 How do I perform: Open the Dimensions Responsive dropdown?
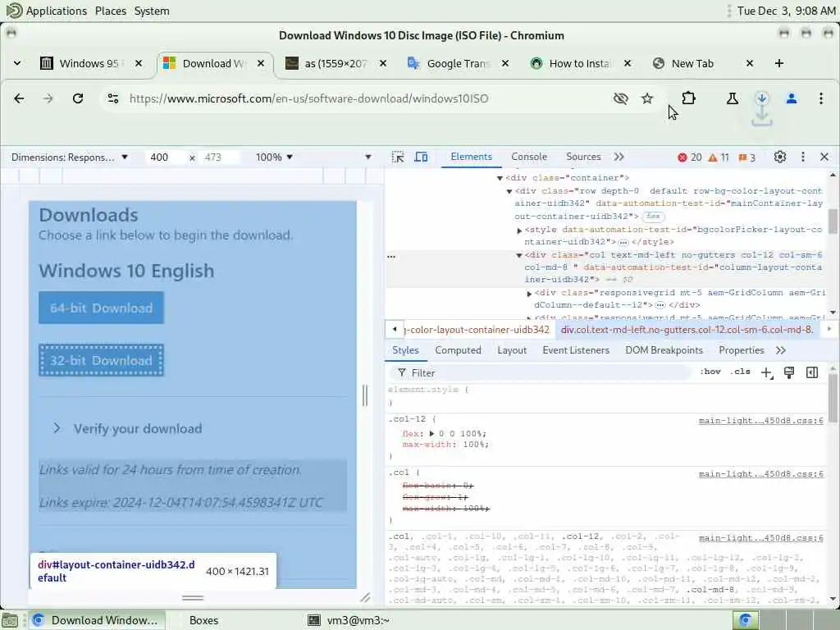pyautogui.click(x=70, y=157)
